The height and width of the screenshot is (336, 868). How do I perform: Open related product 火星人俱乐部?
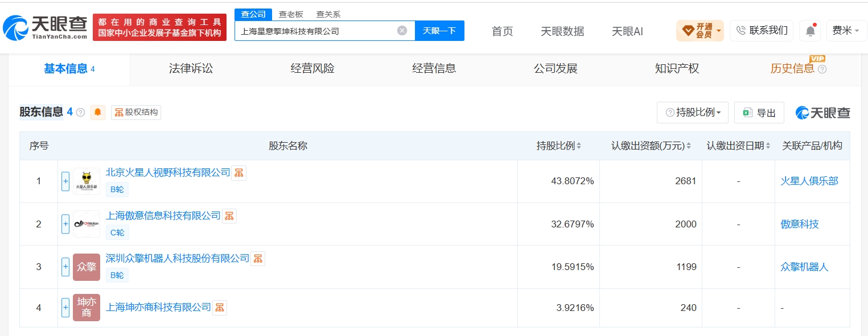pyautogui.click(x=809, y=181)
